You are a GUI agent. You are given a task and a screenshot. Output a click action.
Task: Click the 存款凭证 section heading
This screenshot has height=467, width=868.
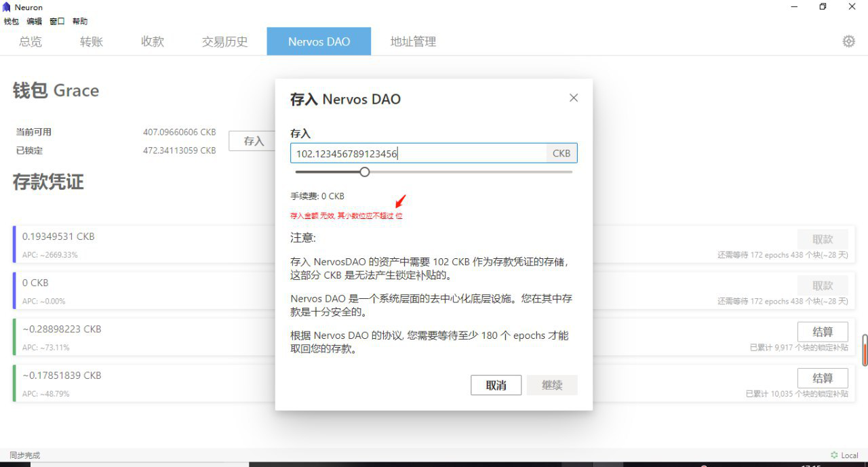pos(48,182)
